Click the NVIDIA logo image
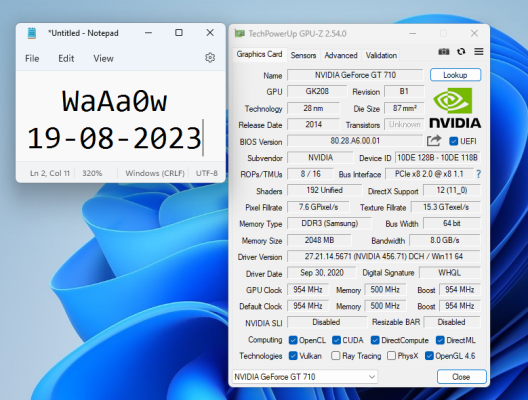This screenshot has height=400, width=528. [455, 107]
